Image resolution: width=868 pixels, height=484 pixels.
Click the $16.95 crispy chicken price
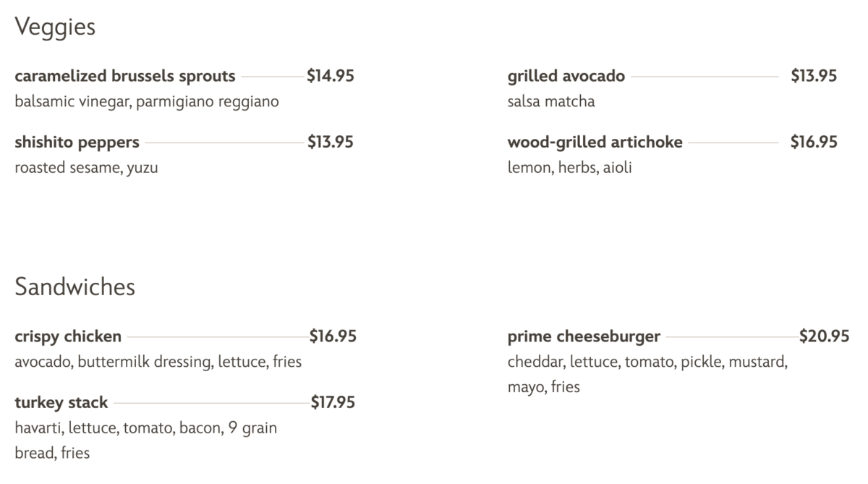click(333, 336)
